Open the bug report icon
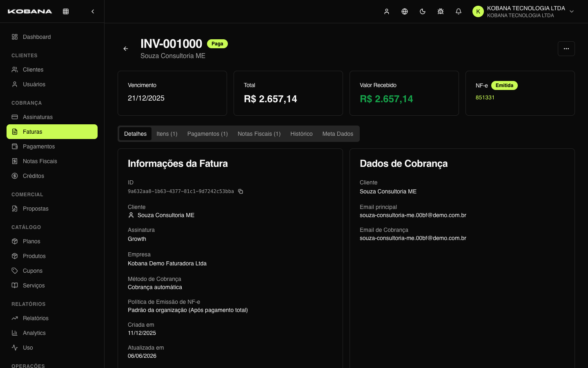This screenshot has width=588, height=368. (441, 11)
